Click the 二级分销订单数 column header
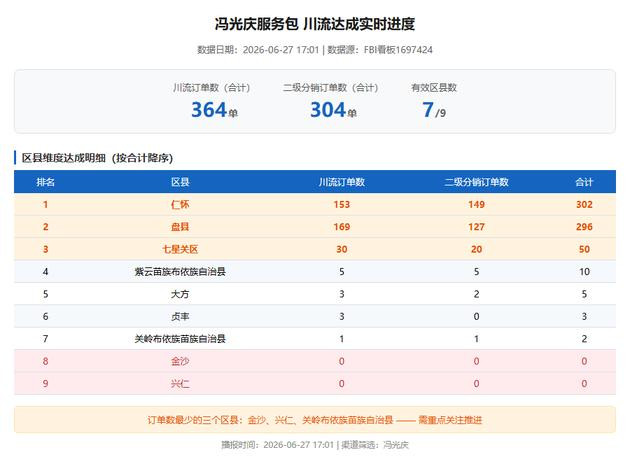This screenshot has width=630, height=464. point(476,182)
